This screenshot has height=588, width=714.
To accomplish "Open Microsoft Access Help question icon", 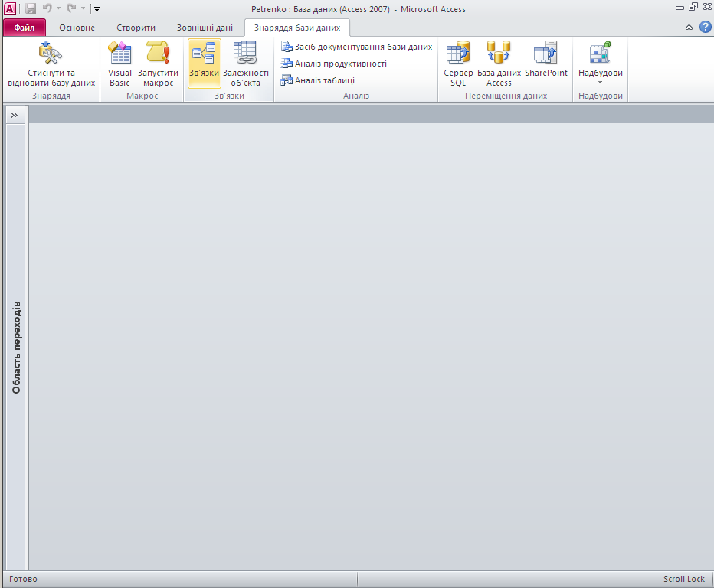I will pyautogui.click(x=706, y=28).
